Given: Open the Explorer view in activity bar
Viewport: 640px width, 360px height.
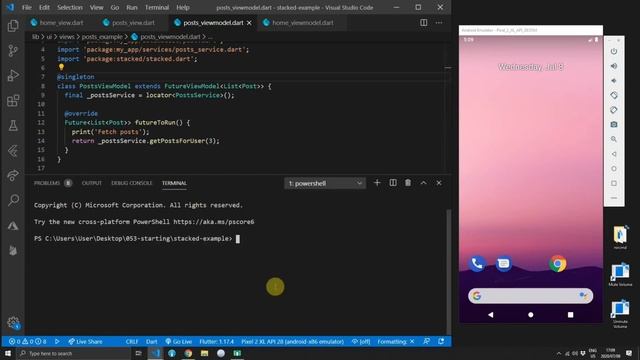Looking at the screenshot, I should pos(13,26).
